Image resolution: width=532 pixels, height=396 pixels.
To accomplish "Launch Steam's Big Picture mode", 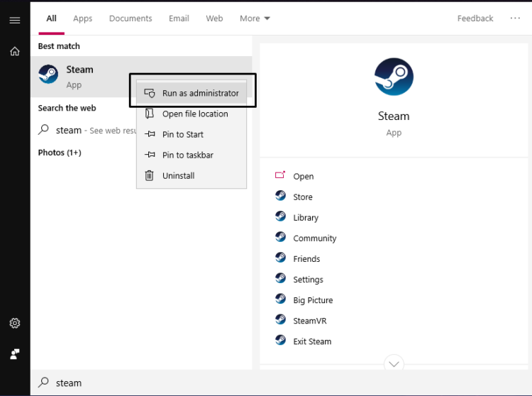I will [x=313, y=300].
